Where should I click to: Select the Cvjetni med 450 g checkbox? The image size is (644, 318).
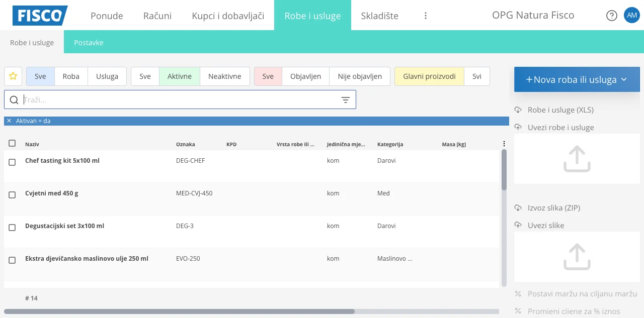[12, 195]
